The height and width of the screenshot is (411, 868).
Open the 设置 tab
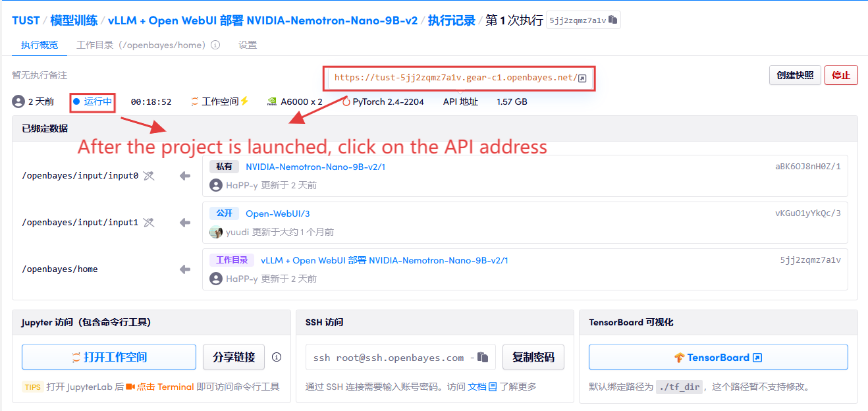[248, 45]
